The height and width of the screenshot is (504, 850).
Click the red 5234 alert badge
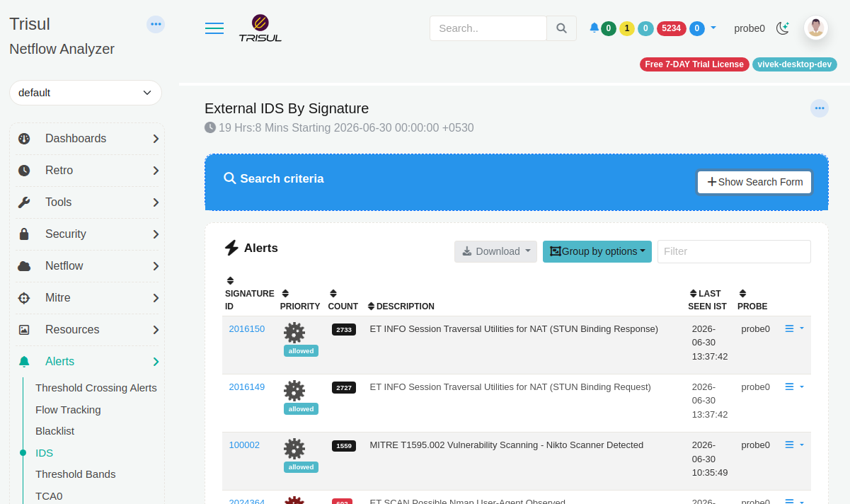coord(671,28)
